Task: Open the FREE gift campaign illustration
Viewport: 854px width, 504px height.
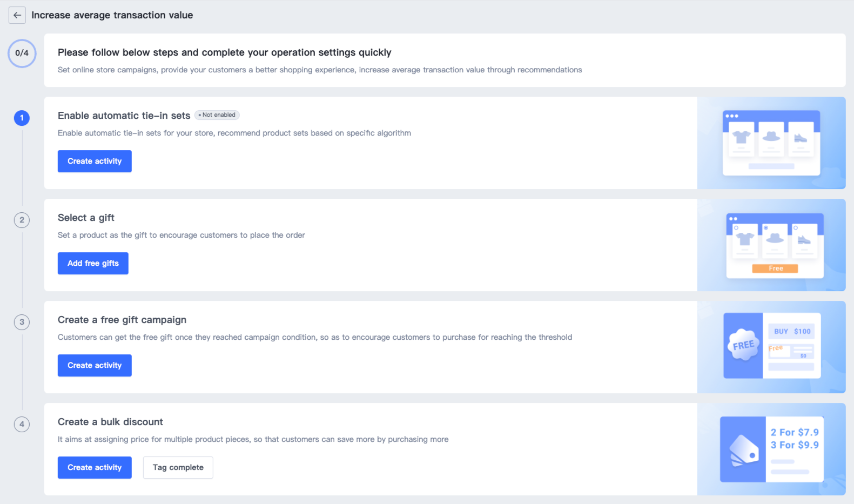Action: [771, 346]
